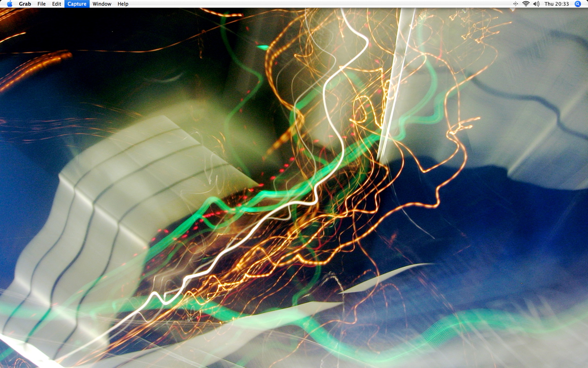Click the crosshair status icon beside Wi-Fi

pos(515,4)
